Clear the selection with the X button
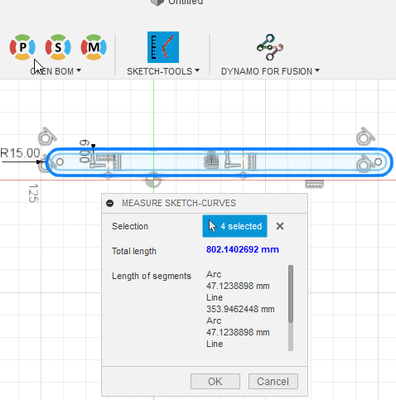Image resolution: width=396 pixels, height=400 pixels. coord(280,226)
